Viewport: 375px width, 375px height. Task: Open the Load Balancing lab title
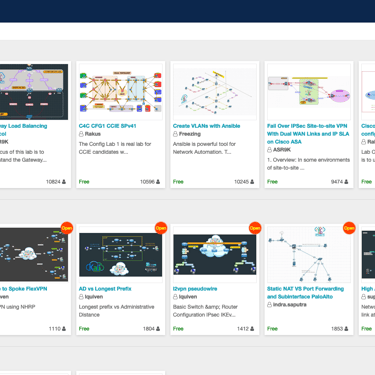coord(23,130)
